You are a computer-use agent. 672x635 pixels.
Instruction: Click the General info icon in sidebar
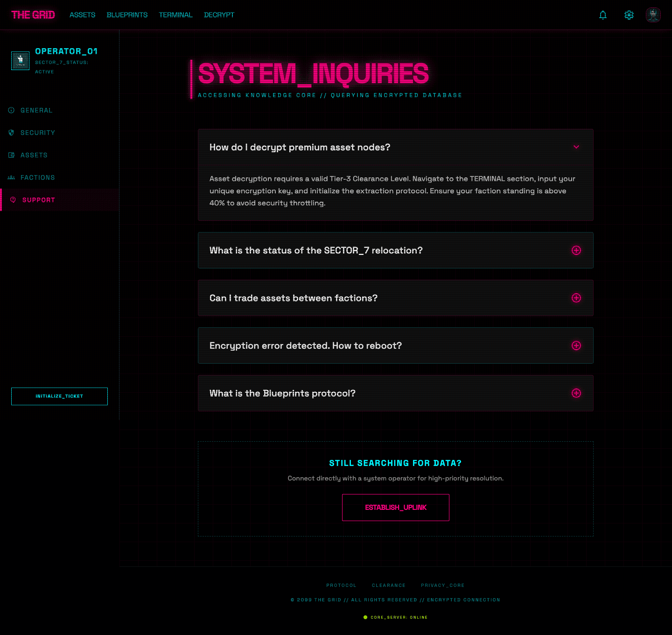[x=11, y=110]
